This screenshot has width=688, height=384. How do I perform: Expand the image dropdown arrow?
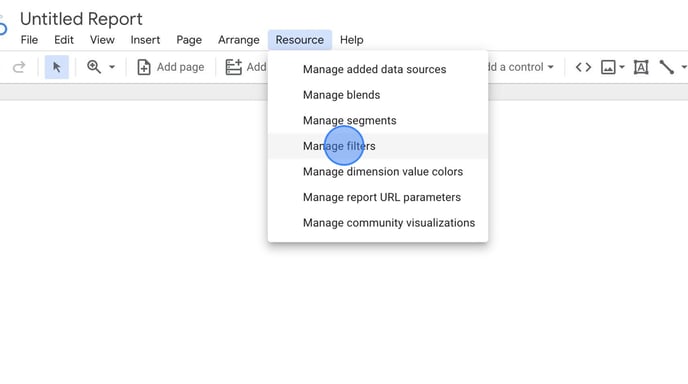tap(622, 67)
